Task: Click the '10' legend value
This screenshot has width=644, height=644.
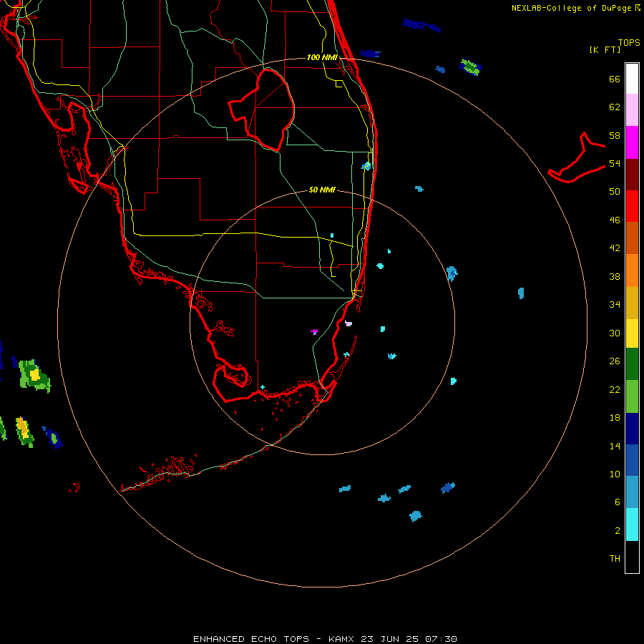Action: coord(615,474)
